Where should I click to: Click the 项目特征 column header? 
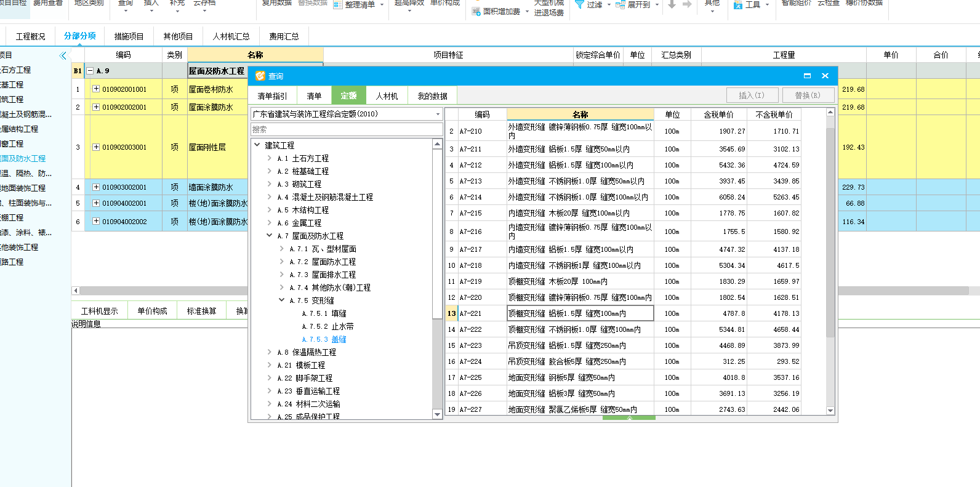(448, 55)
